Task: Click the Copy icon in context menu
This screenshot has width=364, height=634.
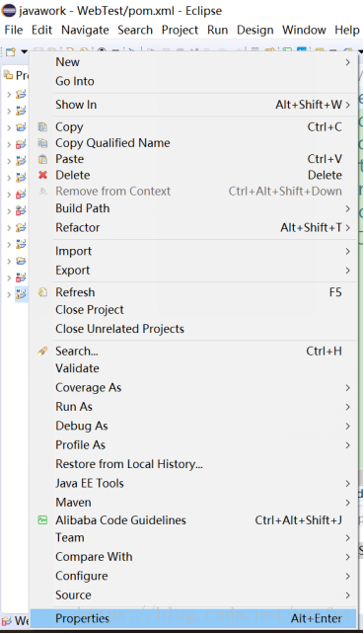Action: click(42, 127)
